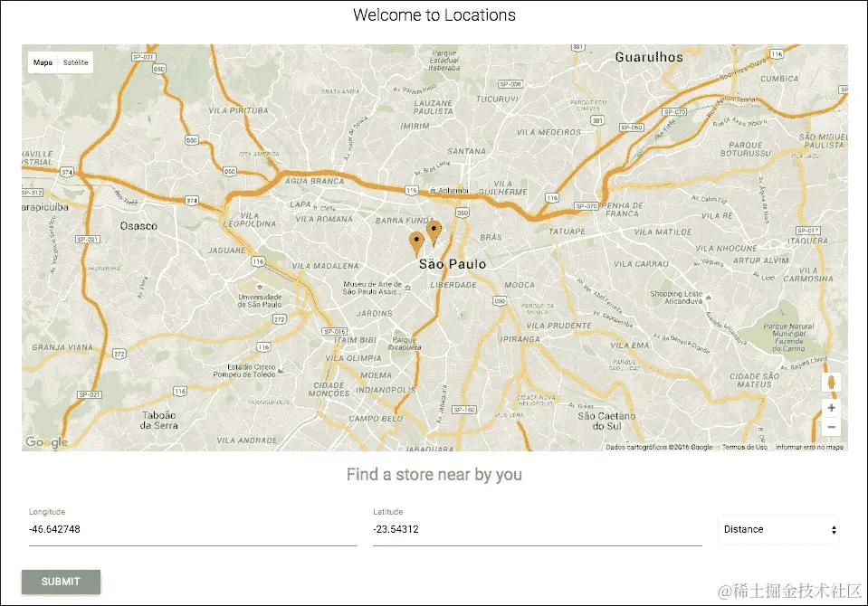
Task: Click the right orange map marker
Action: tap(434, 233)
